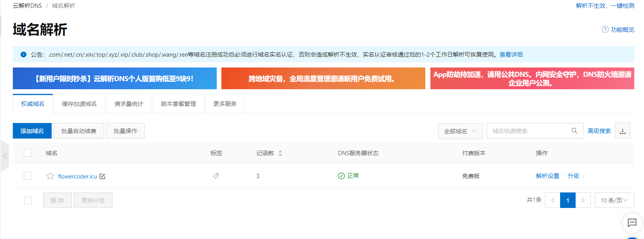
Task: Click 解析不生效，一键检测 link
Action: click(x=605, y=5)
